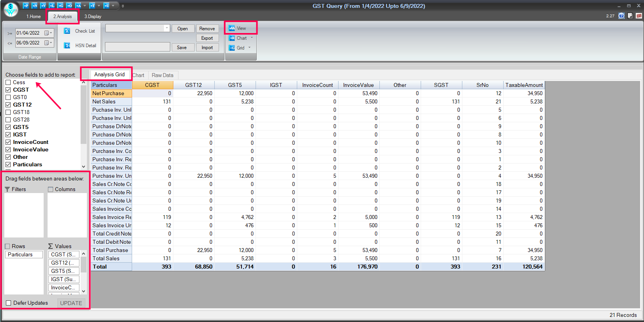Click the 'P' quick access toolbar icon
The image size is (644, 322).
pos(26,6)
